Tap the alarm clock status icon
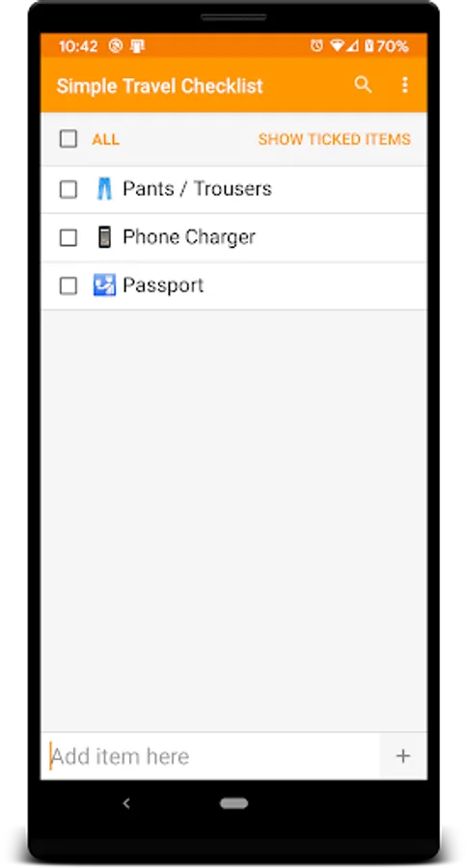 click(x=317, y=46)
